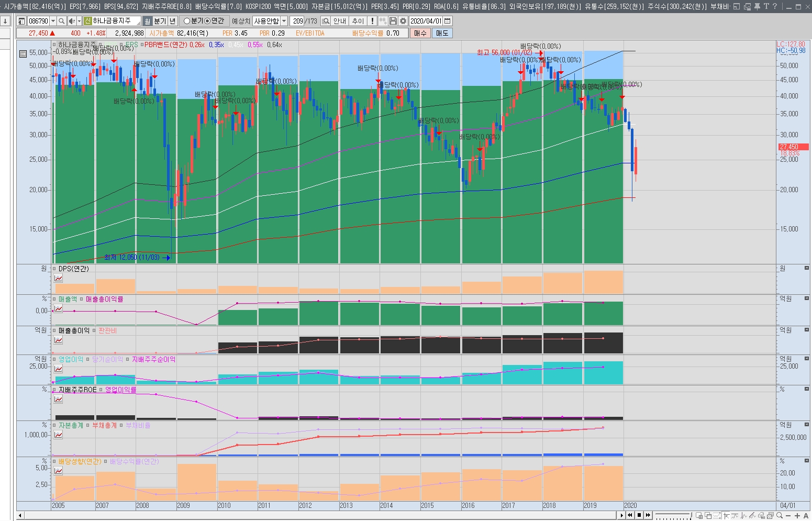Click the zoom magnifier icon in bottom toolbar
The height and width of the screenshot is (521, 812).
780,516
